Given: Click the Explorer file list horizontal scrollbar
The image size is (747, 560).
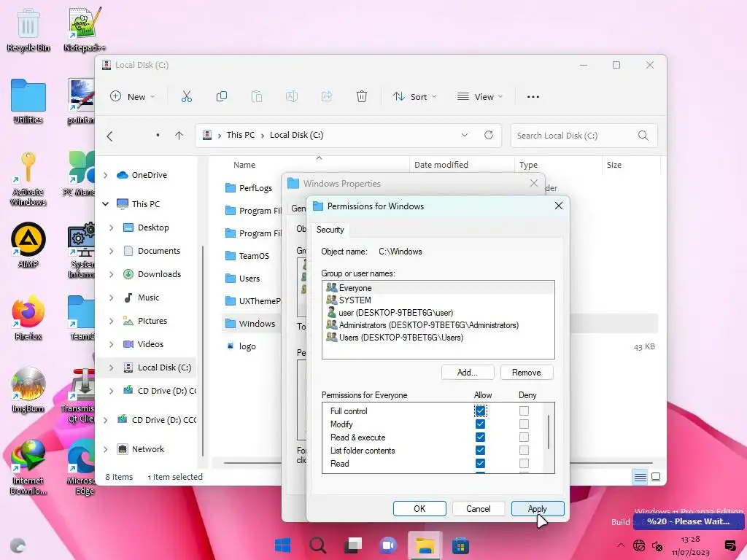Looking at the screenshot, I should 252,462.
